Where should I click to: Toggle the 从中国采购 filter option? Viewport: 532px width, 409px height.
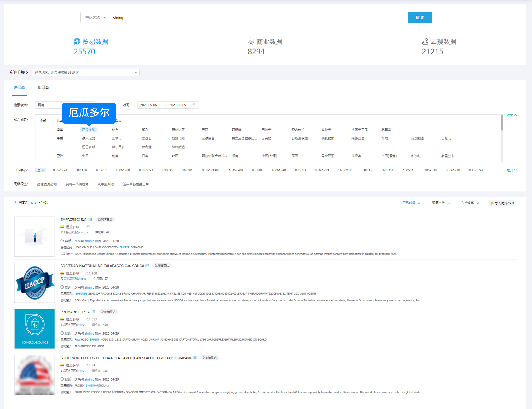pos(106,185)
